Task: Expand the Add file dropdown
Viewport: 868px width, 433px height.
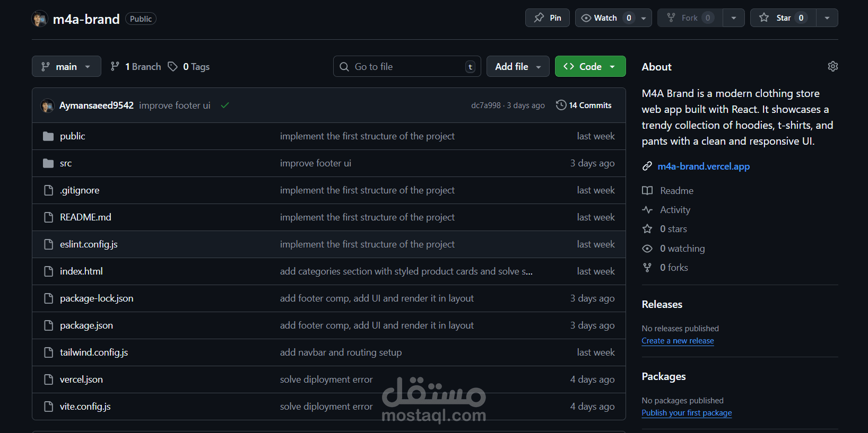Action: pos(518,66)
